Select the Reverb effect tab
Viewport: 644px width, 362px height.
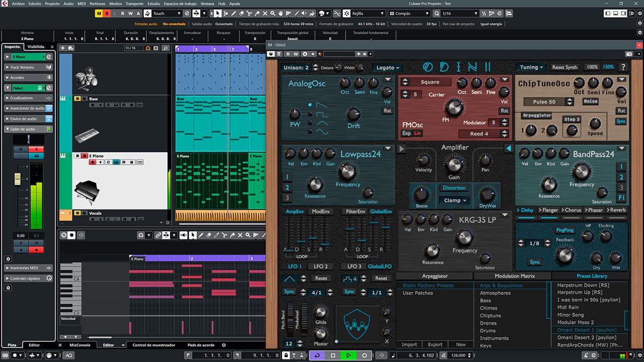[617, 210]
